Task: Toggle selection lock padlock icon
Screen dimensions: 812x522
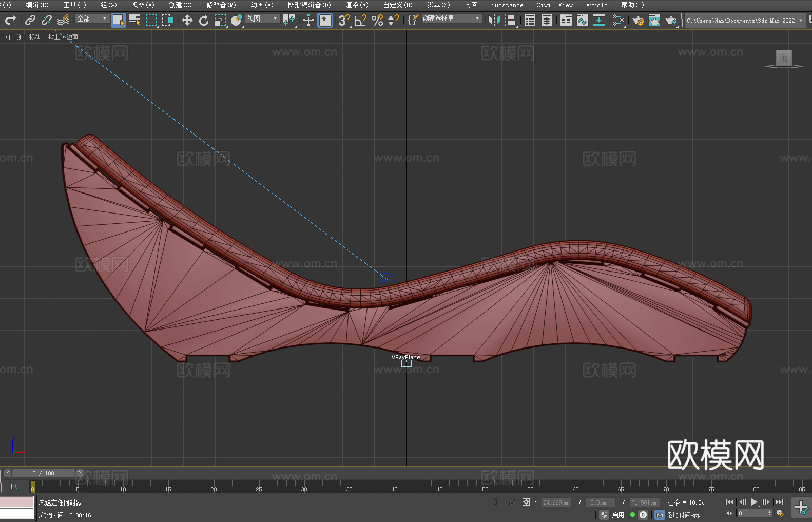Action: click(512, 502)
